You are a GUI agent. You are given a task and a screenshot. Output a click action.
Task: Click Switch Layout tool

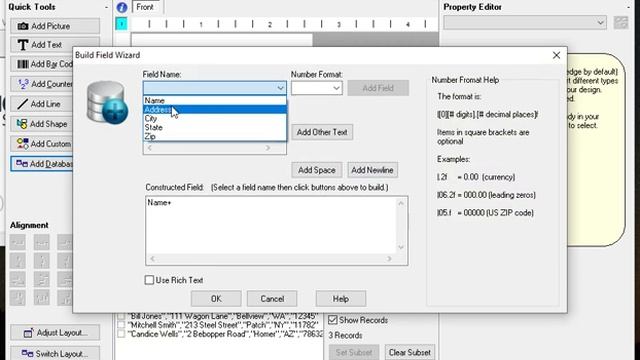click(x=55, y=353)
